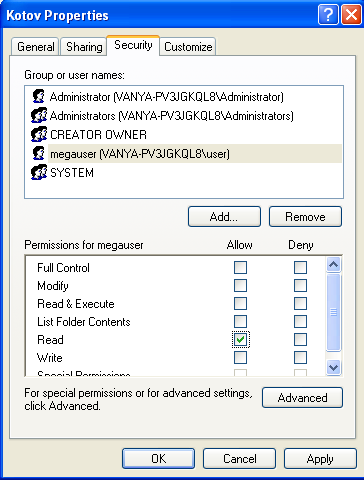This screenshot has width=364, height=480.
Task: Close the Kotov Properties dialog
Action: 351,15
